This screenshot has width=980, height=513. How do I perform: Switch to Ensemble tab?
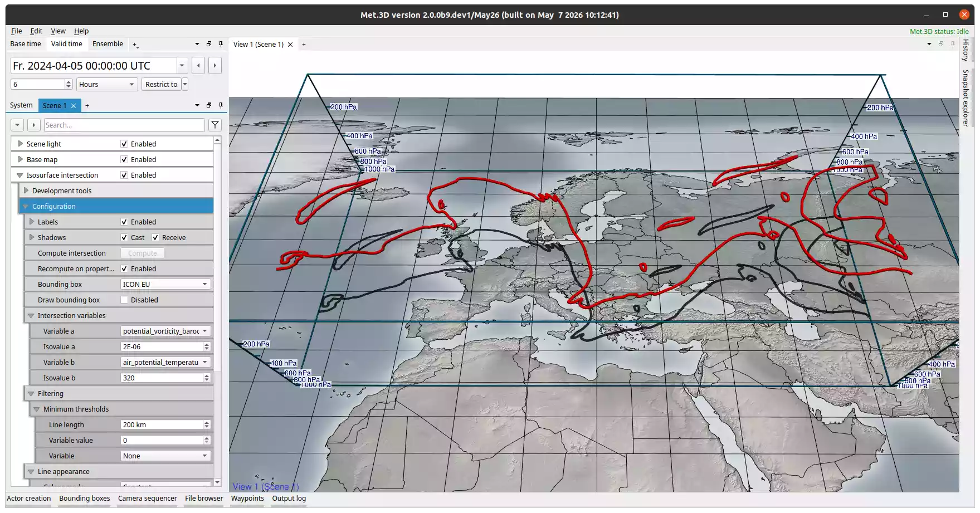pos(108,44)
